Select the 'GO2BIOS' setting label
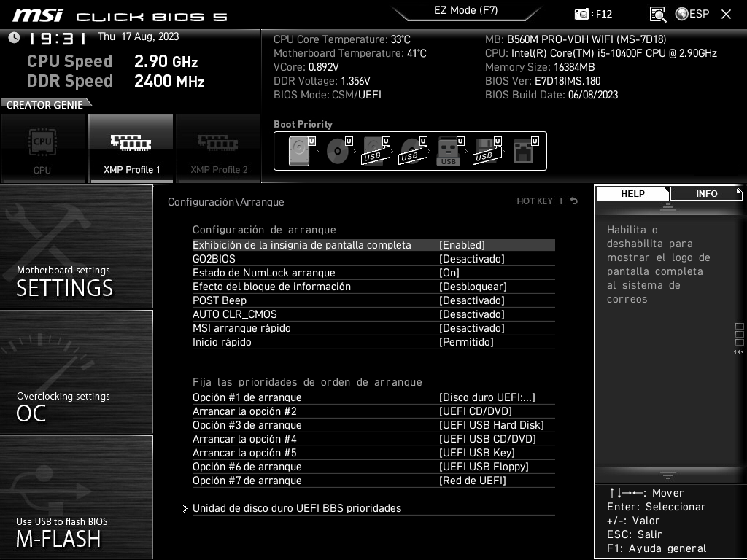The image size is (747, 560). 214,259
